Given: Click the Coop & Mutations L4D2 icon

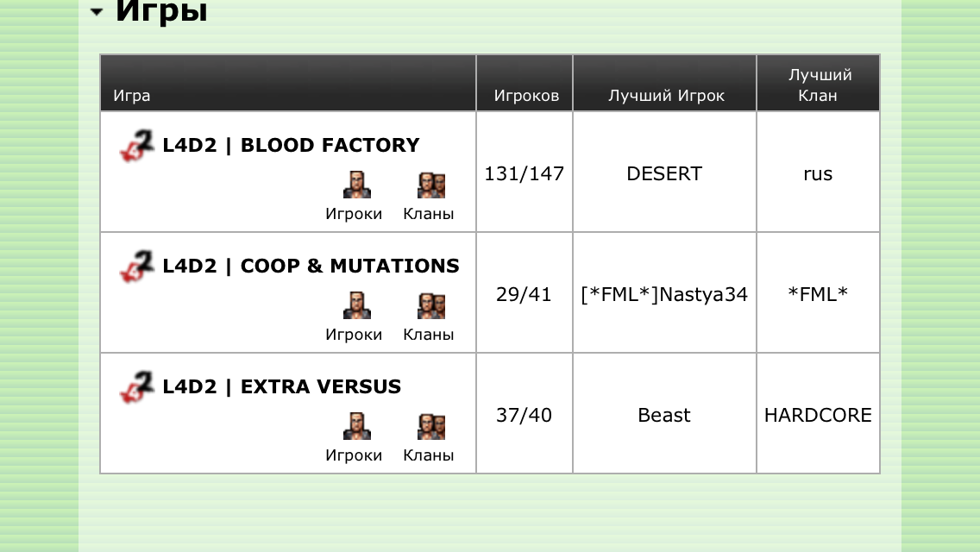Looking at the screenshot, I should coord(137,267).
